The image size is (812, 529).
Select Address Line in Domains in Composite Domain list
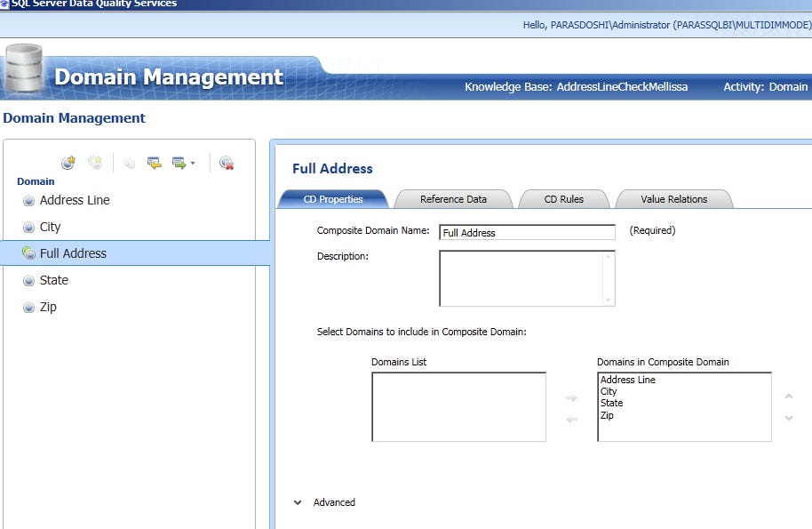(627, 380)
